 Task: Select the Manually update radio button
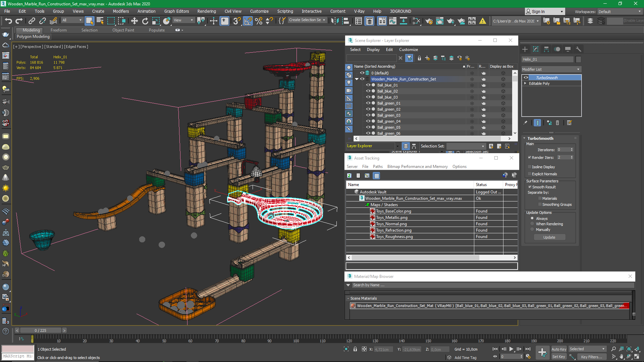(532, 229)
